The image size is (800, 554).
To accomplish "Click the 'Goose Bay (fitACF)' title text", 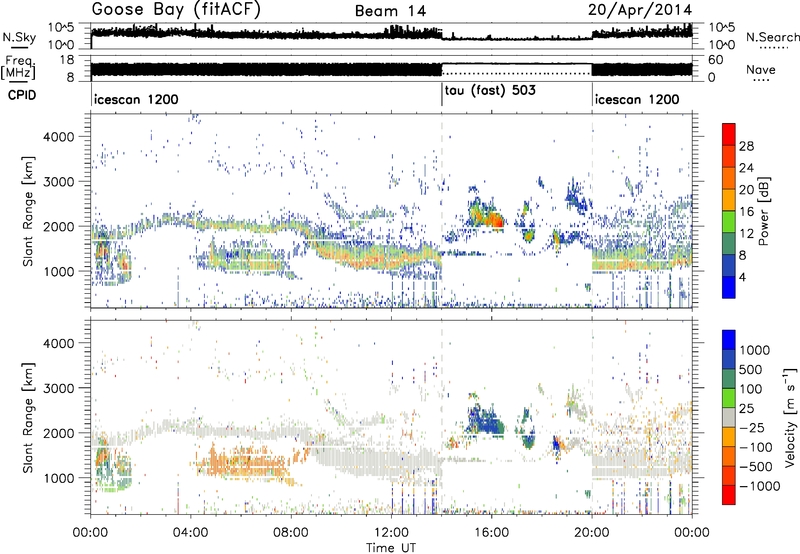I will tap(176, 9).
